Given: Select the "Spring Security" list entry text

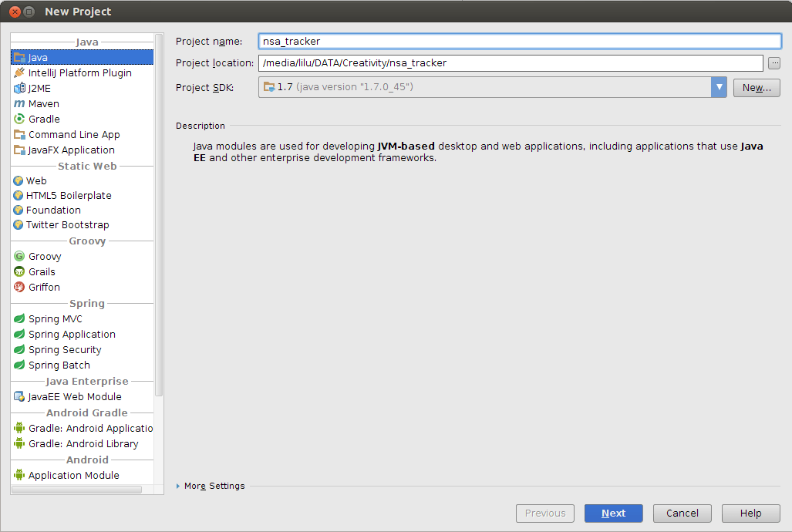Looking at the screenshot, I should (65, 349).
